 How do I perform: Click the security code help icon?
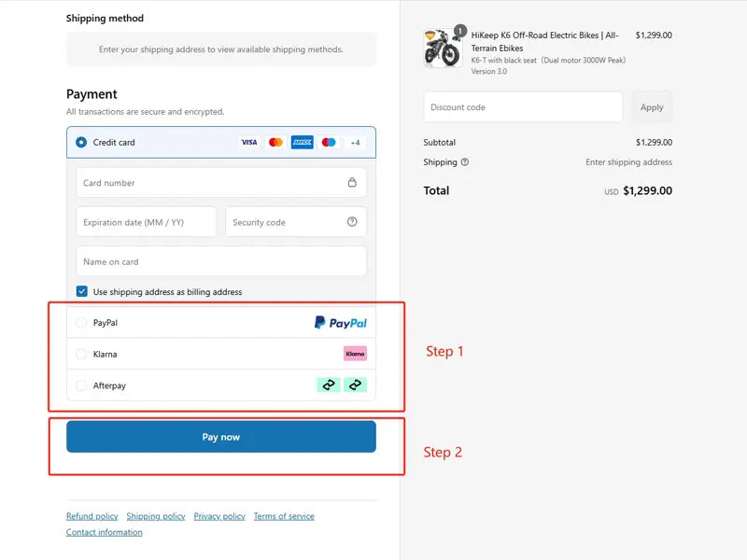click(352, 222)
